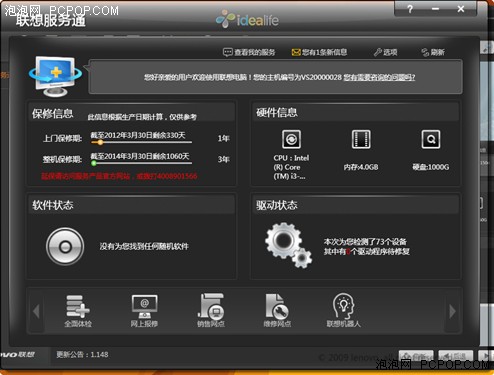Click the 保修信息 section header
Screen dimensions: 494x375
point(52,113)
